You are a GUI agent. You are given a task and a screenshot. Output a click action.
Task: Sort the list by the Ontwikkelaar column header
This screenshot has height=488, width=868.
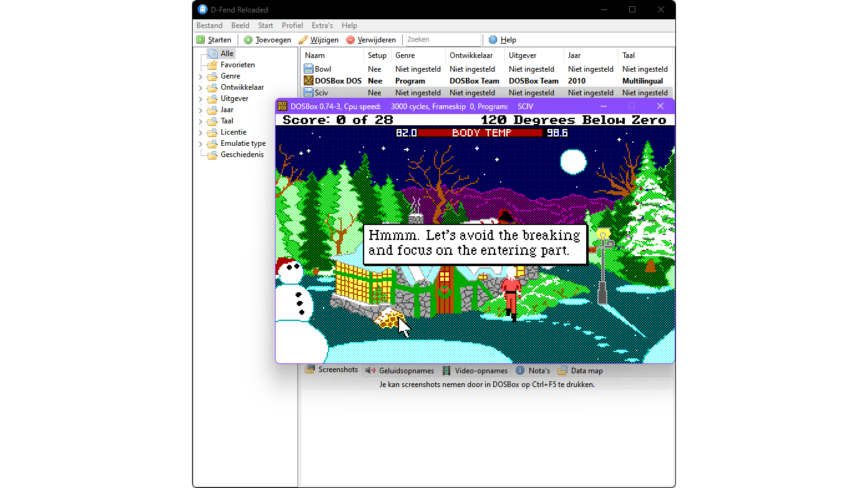coord(475,55)
